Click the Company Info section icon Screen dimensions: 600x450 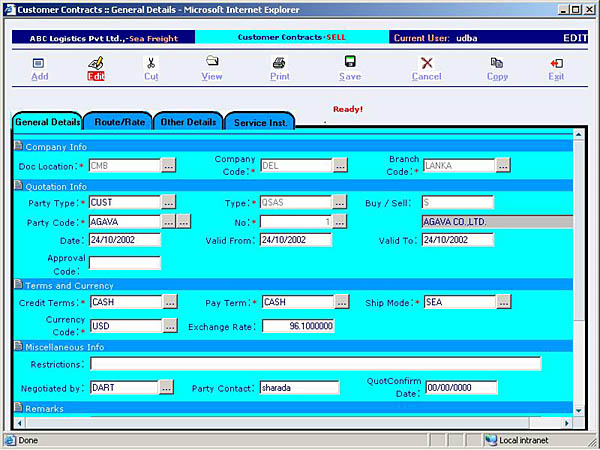tap(18, 146)
